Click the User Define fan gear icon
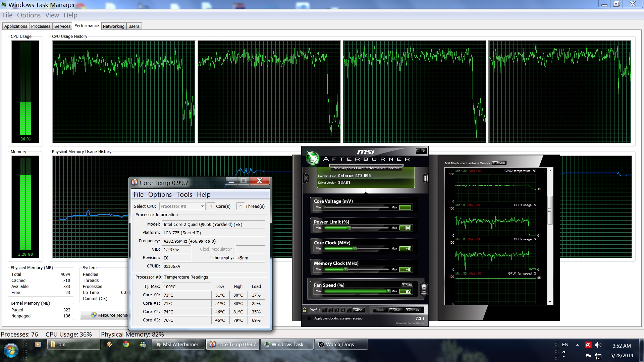 [424, 288]
